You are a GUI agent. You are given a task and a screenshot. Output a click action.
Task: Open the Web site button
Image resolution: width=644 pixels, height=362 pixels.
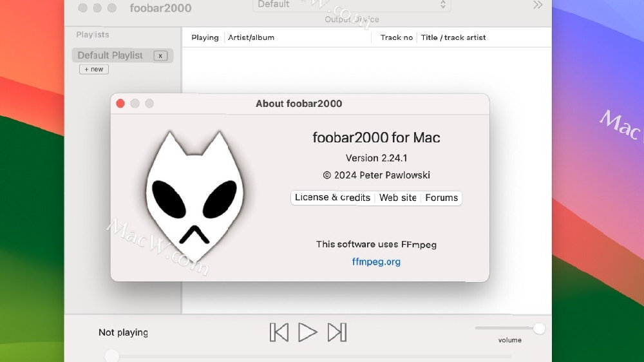[397, 198]
